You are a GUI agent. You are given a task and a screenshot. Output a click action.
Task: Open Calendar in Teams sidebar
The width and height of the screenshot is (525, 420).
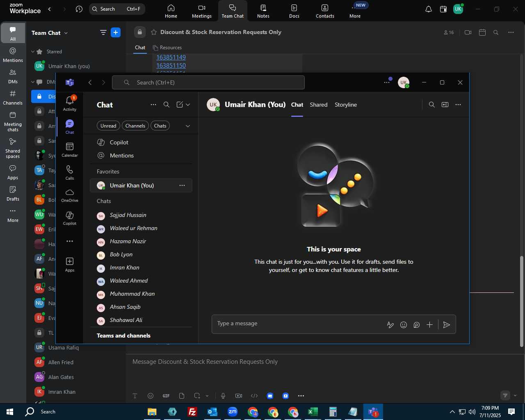point(70,150)
